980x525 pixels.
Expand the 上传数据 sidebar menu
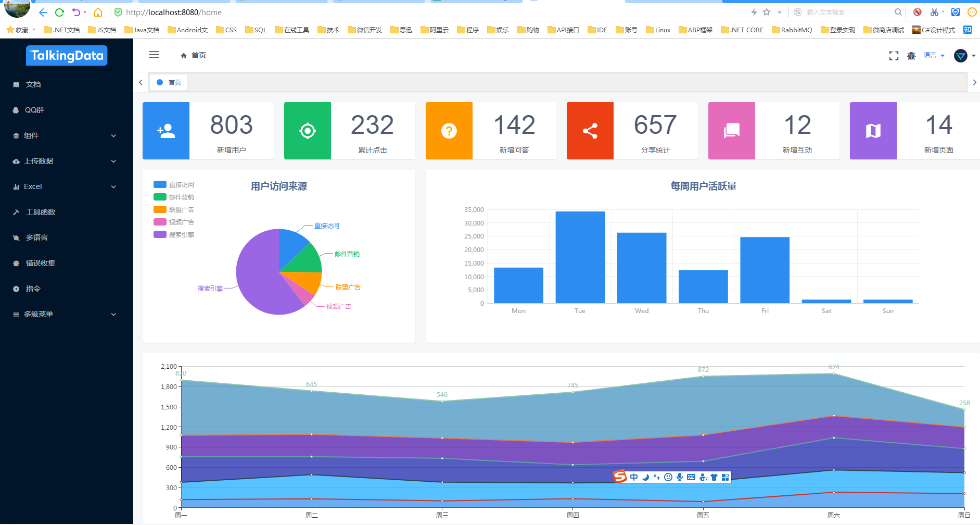(67, 161)
